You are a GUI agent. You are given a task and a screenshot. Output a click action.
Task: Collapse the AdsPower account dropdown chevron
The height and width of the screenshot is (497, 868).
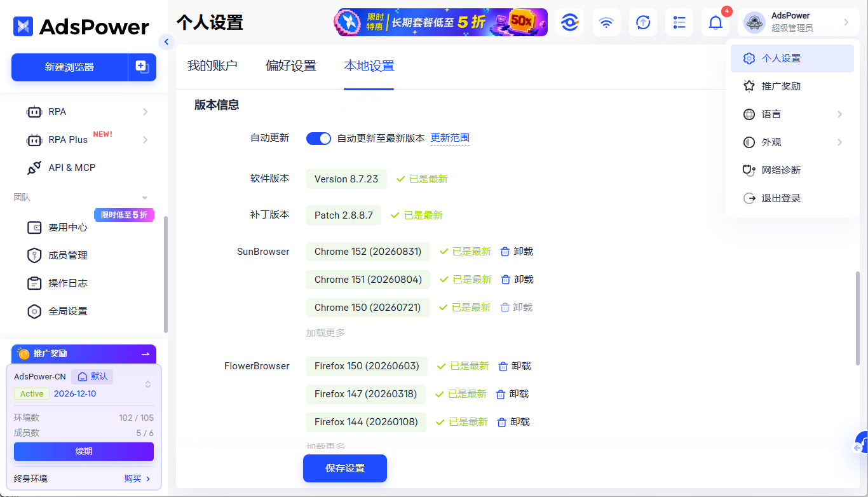846,22
